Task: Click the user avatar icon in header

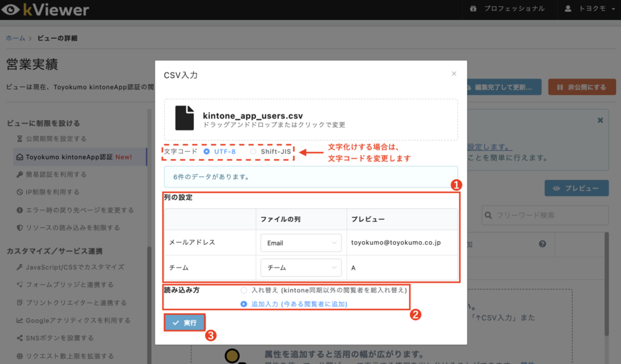Action: point(568,9)
